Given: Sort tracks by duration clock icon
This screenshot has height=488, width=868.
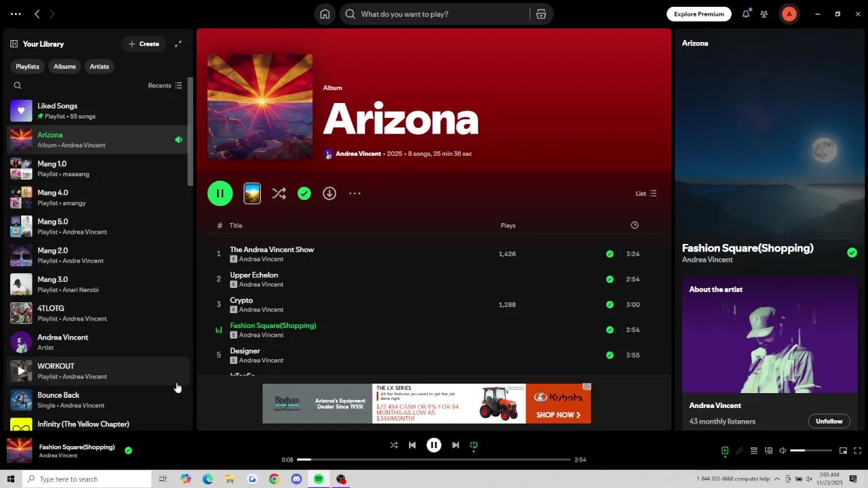Looking at the screenshot, I should point(635,225).
